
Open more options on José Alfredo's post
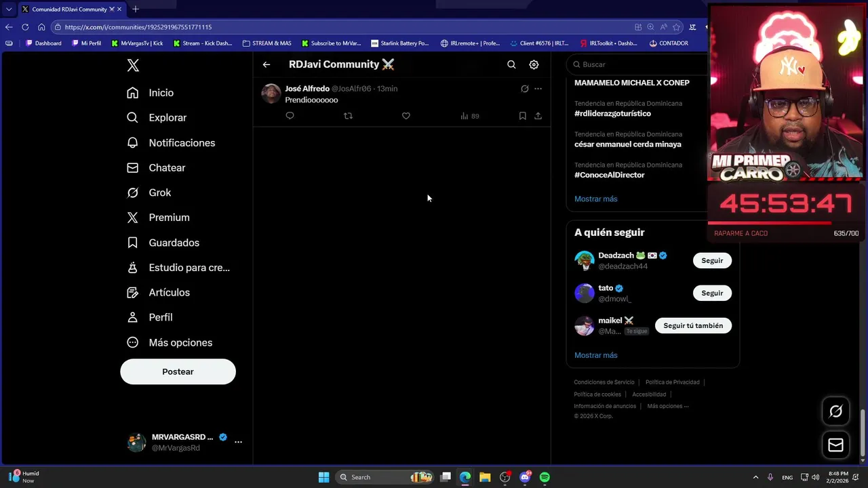[538, 89]
